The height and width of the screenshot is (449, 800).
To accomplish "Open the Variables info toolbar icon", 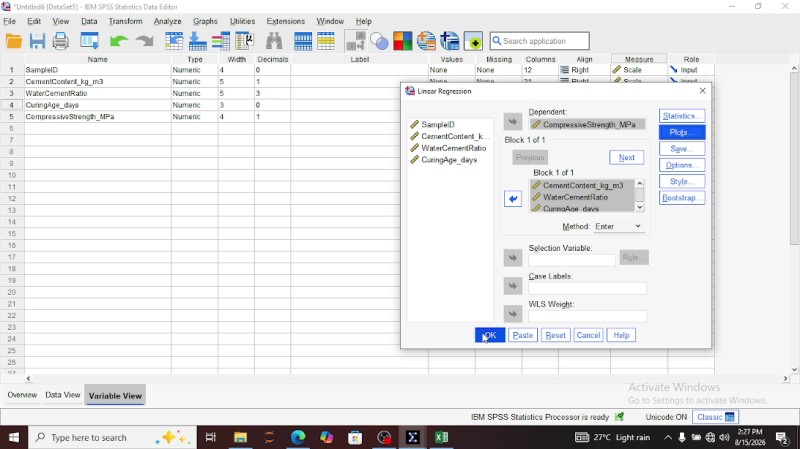I will (x=221, y=41).
